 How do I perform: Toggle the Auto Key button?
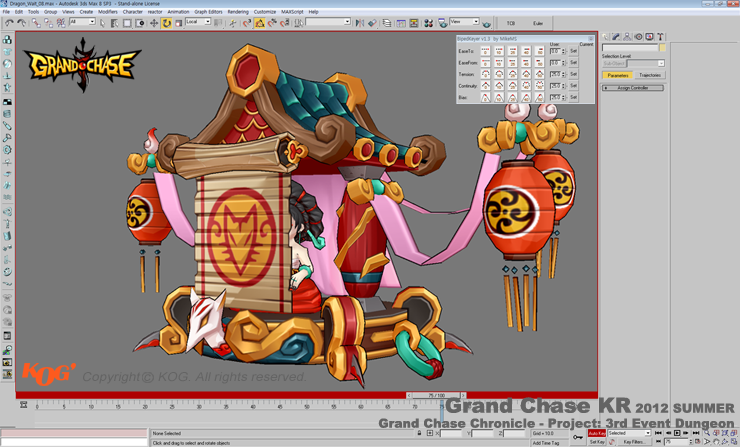pyautogui.click(x=597, y=433)
